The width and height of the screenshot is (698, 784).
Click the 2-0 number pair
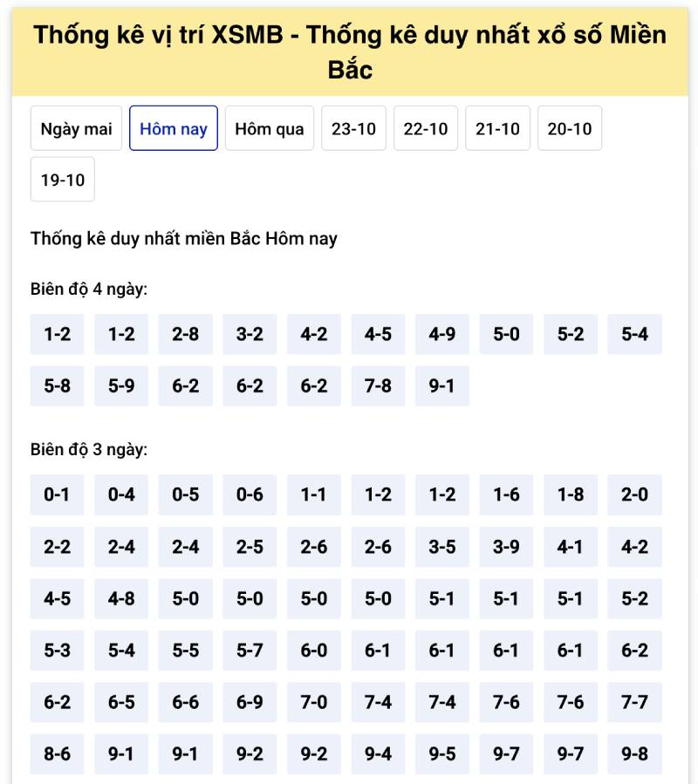pyautogui.click(x=634, y=494)
